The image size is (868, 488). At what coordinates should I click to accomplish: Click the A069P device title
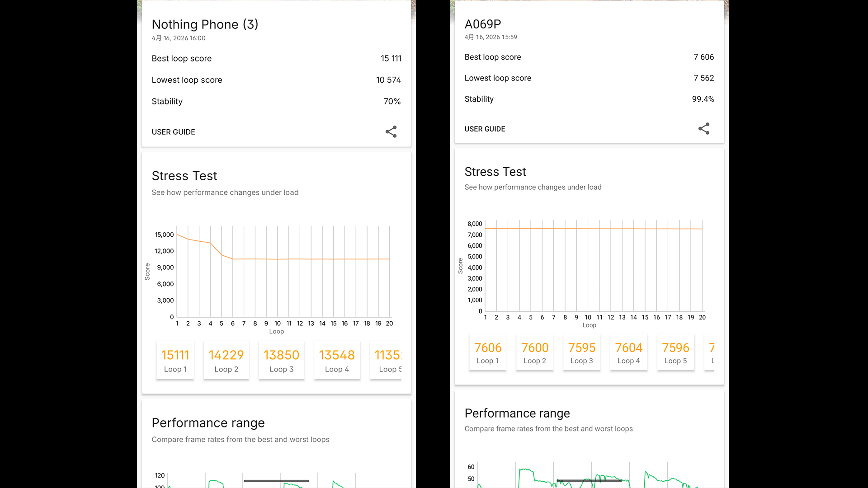click(483, 24)
